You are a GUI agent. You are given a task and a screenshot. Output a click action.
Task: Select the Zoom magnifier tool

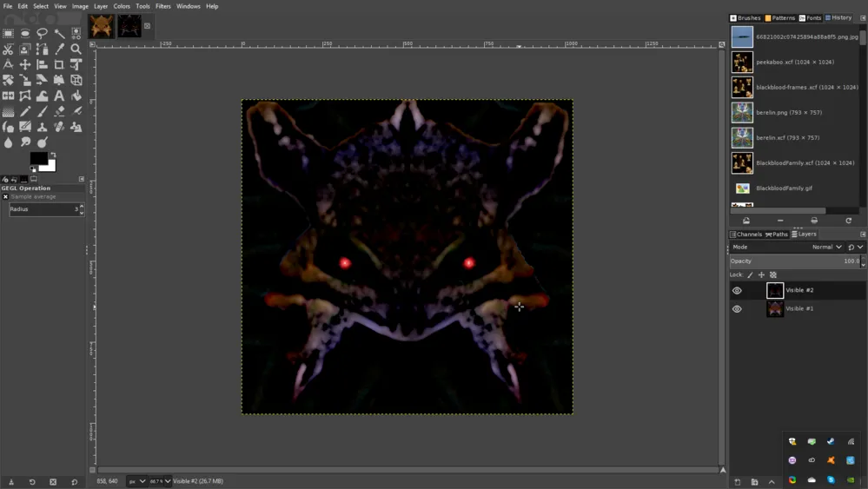coord(76,49)
